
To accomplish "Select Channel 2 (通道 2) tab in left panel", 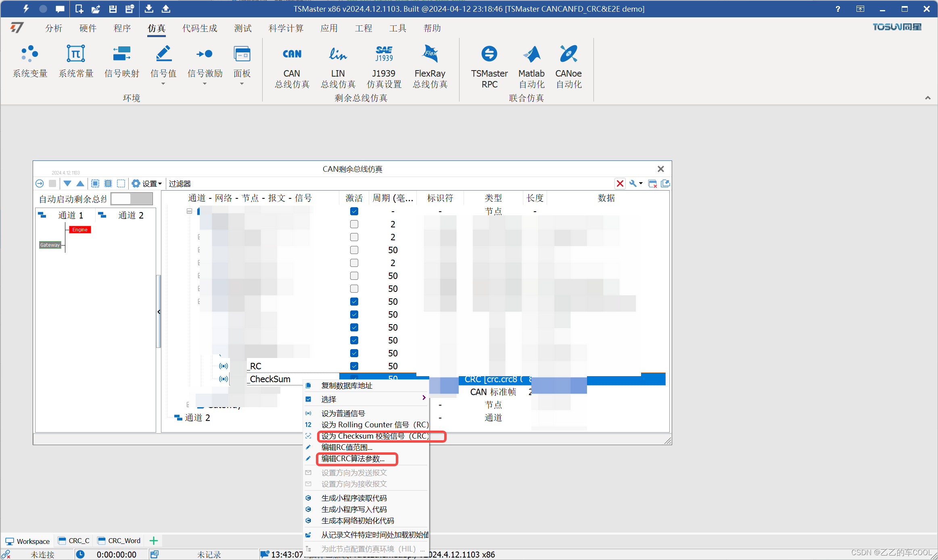I will click(x=126, y=215).
